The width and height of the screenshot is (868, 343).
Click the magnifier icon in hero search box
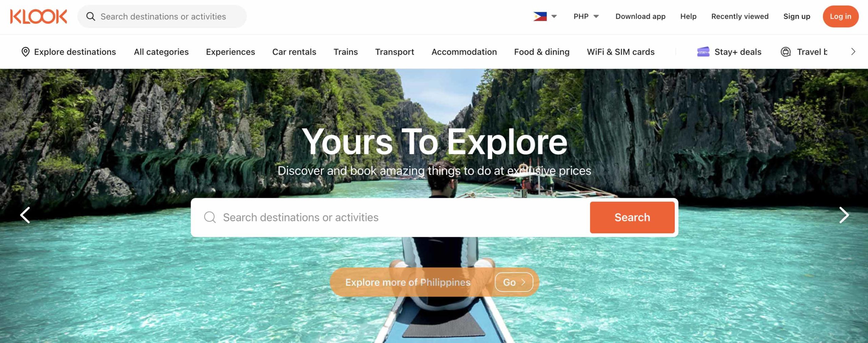210,217
